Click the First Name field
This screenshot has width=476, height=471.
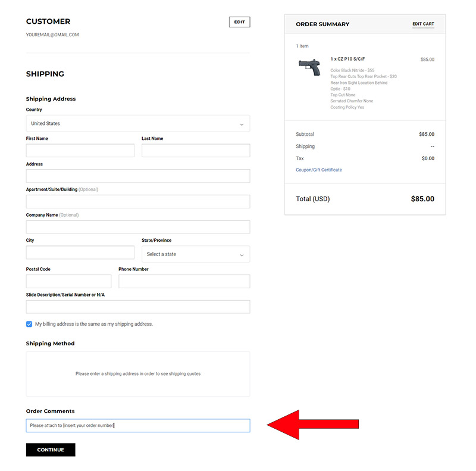click(x=80, y=151)
